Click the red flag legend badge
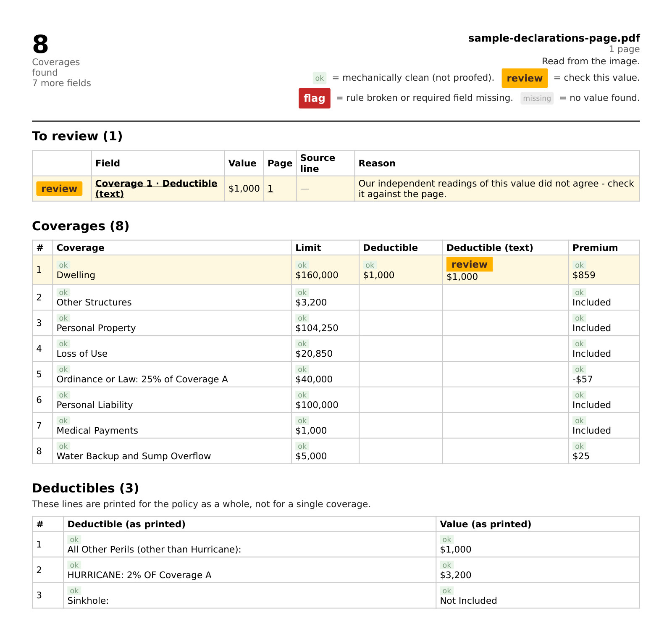672x621 pixels. (314, 98)
